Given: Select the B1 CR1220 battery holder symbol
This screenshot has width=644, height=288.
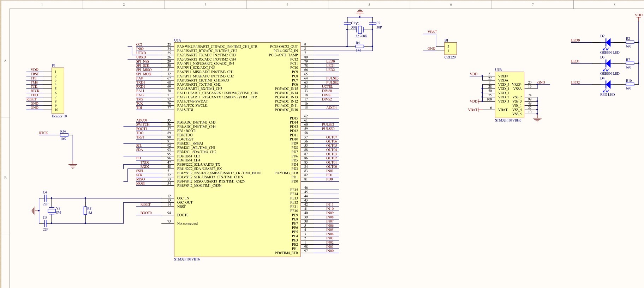Looking at the screenshot, I should [451, 49].
